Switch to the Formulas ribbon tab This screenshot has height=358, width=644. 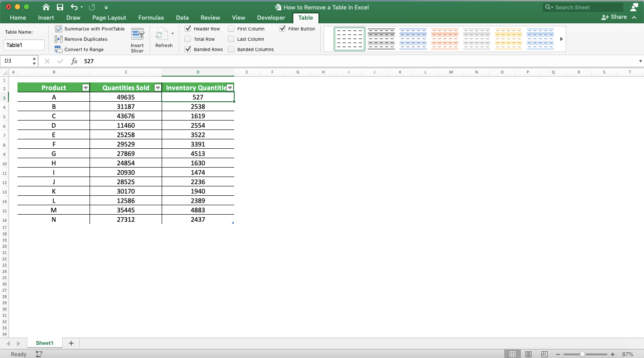click(151, 18)
